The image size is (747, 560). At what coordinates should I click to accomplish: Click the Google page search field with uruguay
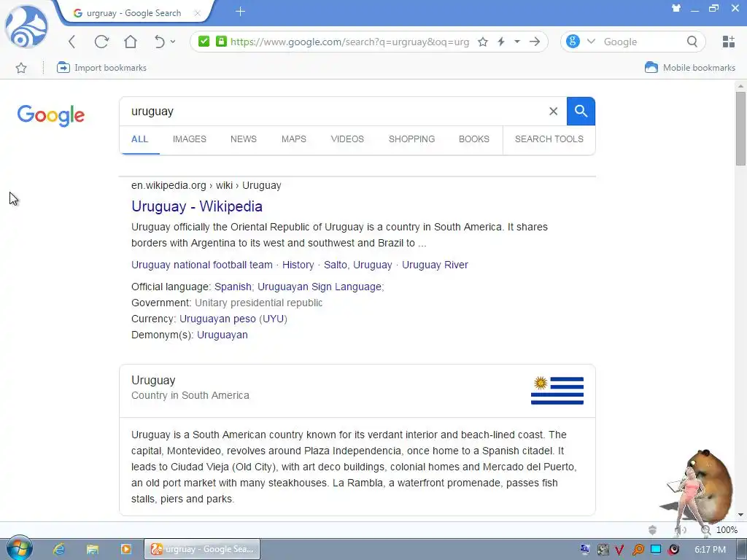click(x=333, y=112)
